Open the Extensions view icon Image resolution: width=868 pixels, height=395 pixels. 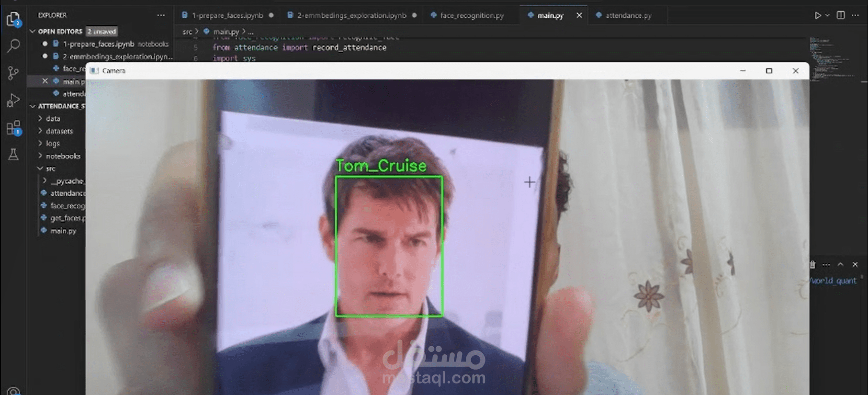[x=13, y=127]
